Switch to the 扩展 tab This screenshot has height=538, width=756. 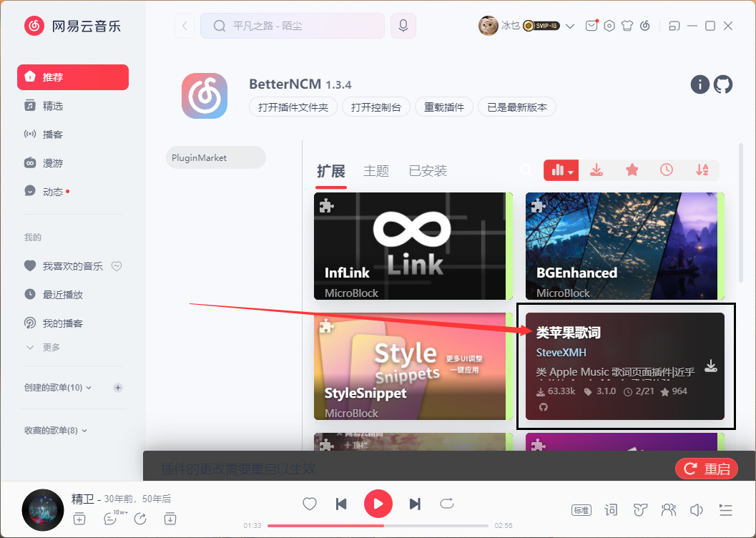pyautogui.click(x=330, y=171)
